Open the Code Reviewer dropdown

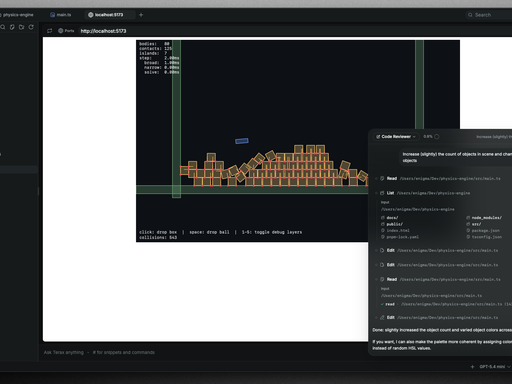point(396,137)
